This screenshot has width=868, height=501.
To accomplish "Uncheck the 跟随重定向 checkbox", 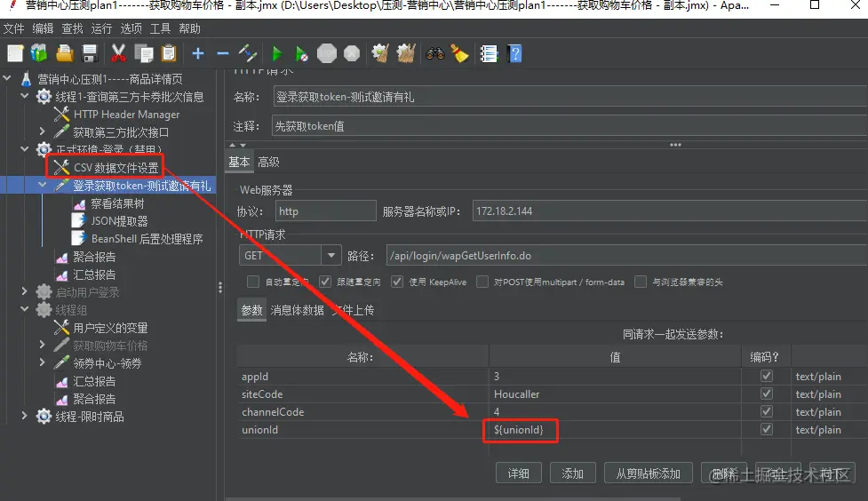I will (x=325, y=282).
